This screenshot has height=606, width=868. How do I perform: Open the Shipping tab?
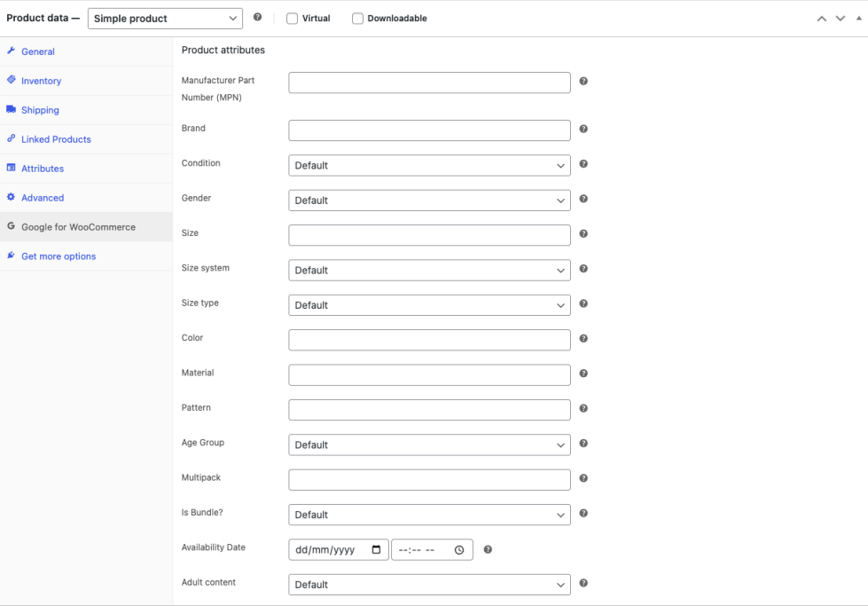tap(40, 110)
